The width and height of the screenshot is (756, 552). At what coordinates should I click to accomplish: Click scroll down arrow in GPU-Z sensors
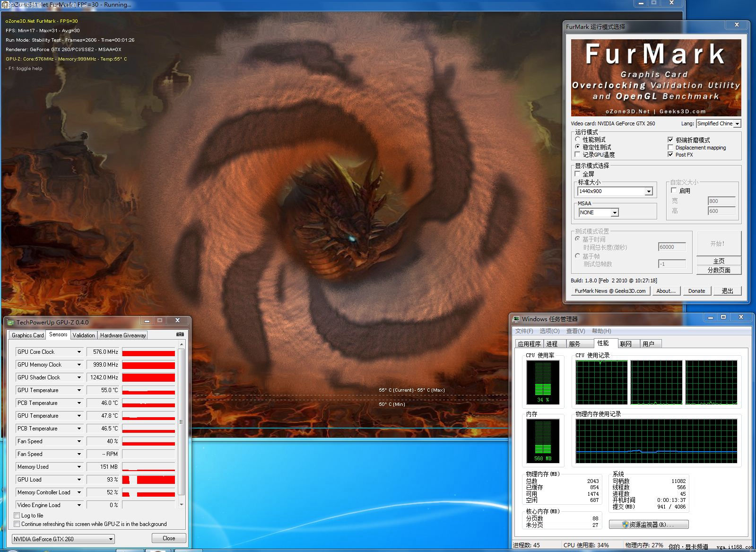pos(182,505)
